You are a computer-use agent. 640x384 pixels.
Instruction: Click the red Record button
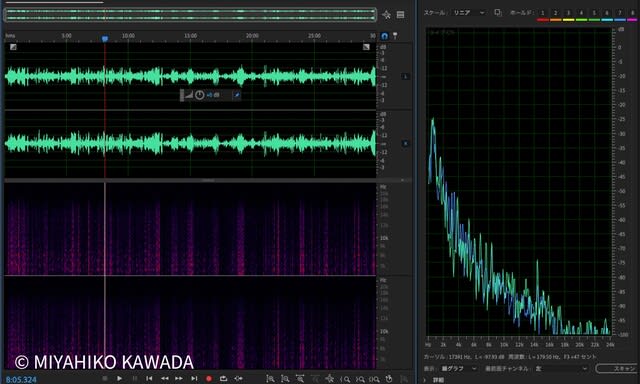tap(209, 378)
